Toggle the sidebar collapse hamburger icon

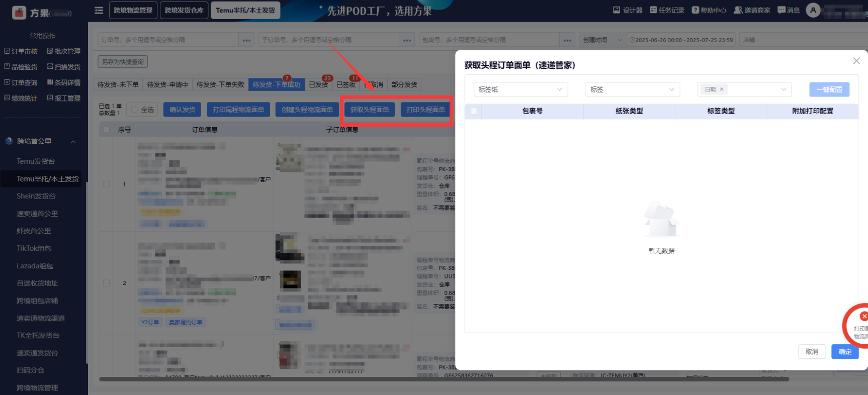click(99, 11)
